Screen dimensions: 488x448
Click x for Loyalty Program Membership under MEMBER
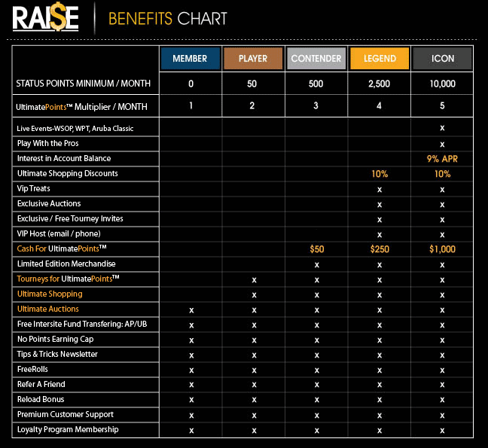(x=191, y=431)
